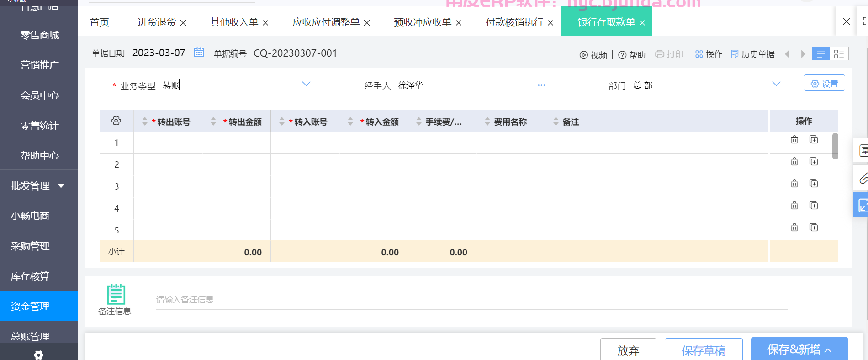Click the 设置 settings button
This screenshot has width=868, height=360.
pyautogui.click(x=825, y=83)
